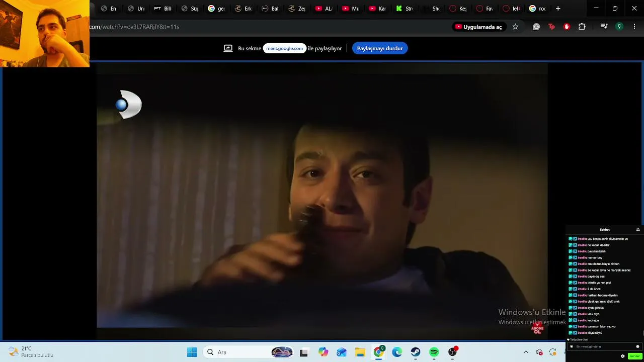Image resolution: width=644 pixels, height=362 pixels.
Task: Switch to the 'En' tab
Action: click(109, 9)
